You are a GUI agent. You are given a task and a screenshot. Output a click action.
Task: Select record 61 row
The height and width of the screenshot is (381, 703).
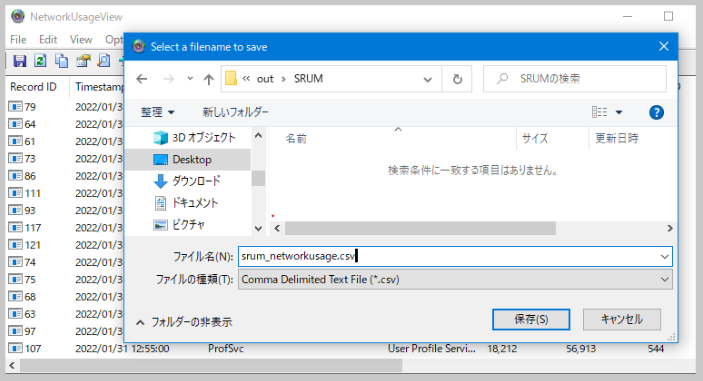[65, 141]
